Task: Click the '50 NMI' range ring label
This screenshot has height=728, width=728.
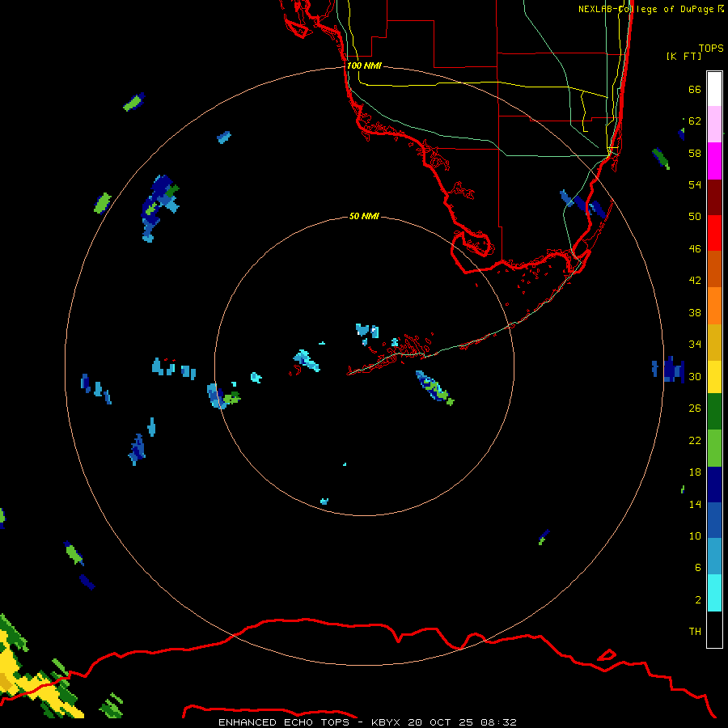Action: pyautogui.click(x=364, y=216)
